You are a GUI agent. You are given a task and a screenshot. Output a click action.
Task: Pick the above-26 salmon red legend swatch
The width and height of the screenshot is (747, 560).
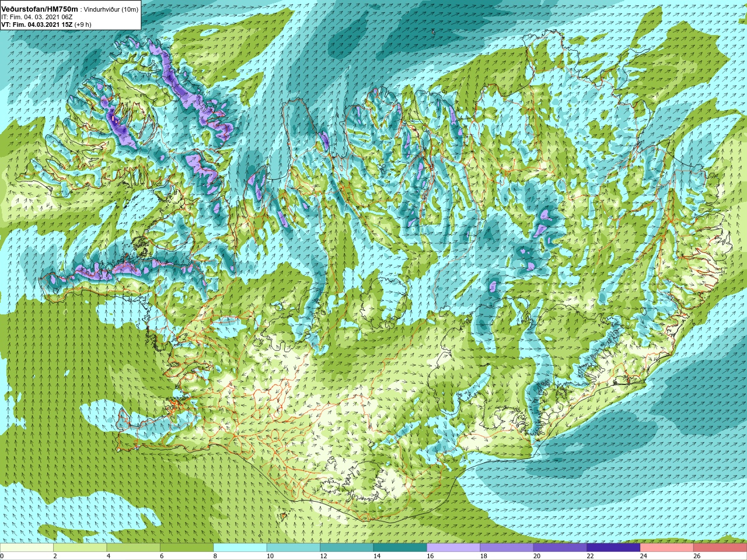click(720, 548)
